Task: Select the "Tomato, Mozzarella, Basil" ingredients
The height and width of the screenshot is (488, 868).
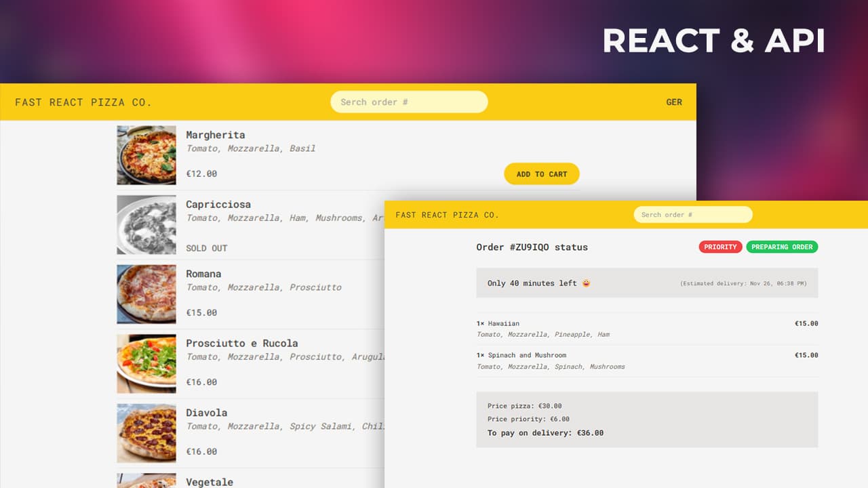Action: (251, 148)
